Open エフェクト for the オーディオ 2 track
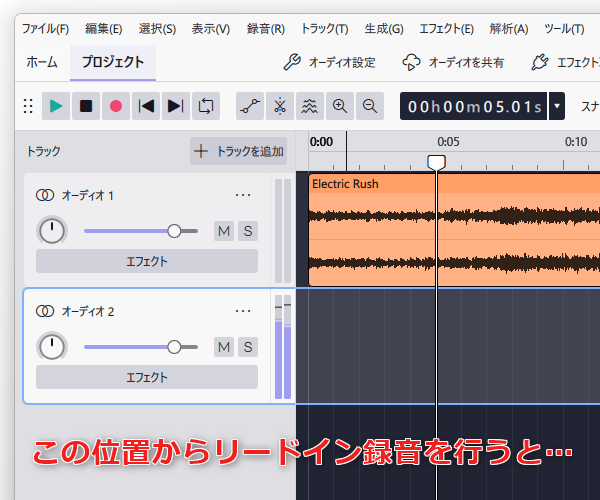 [147, 377]
